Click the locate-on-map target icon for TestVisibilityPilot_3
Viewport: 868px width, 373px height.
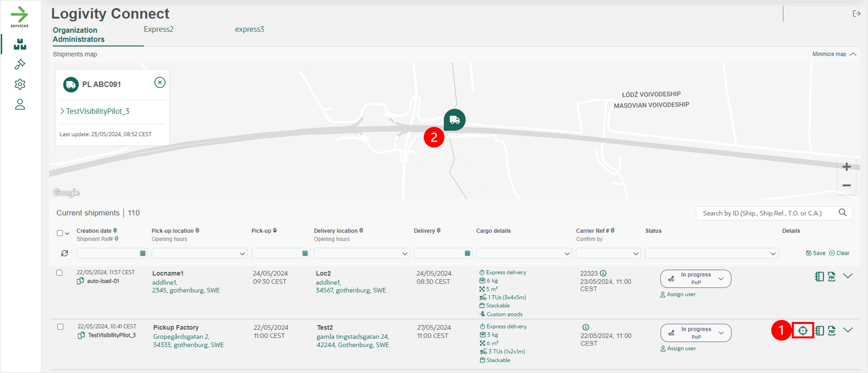coord(803,330)
